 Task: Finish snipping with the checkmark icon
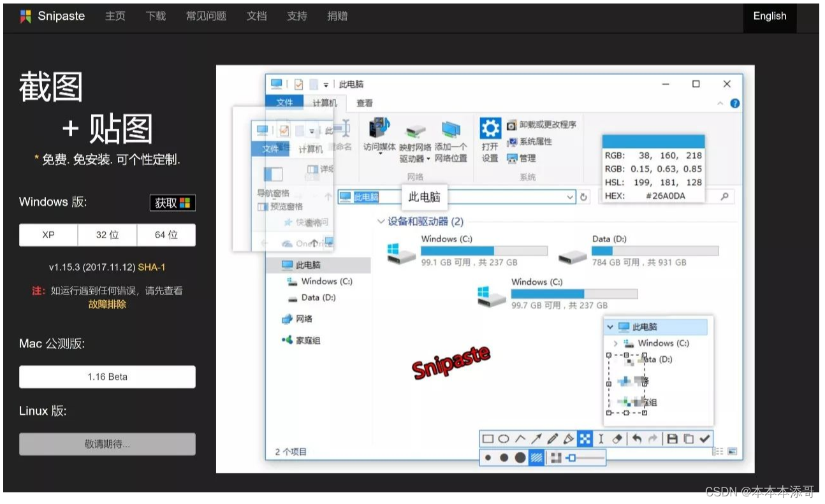705,439
